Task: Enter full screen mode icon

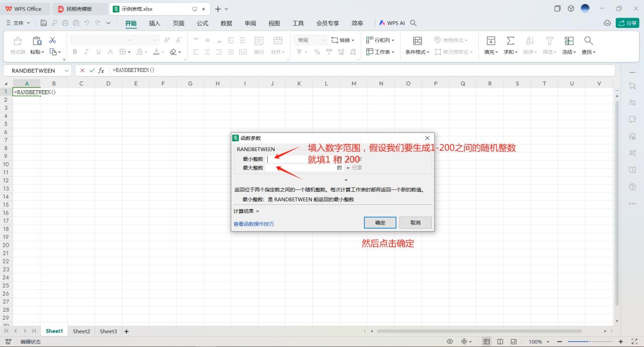Action: (x=634, y=341)
